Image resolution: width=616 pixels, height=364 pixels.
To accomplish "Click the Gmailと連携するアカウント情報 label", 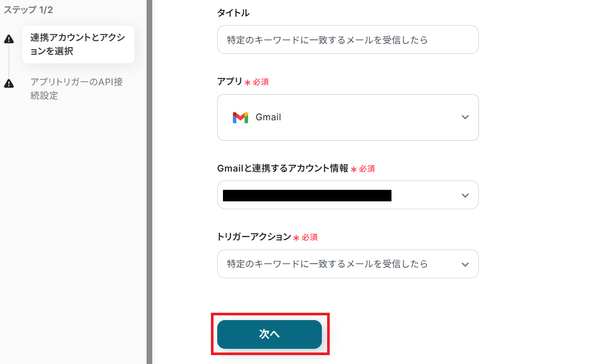I will pyautogui.click(x=283, y=168).
